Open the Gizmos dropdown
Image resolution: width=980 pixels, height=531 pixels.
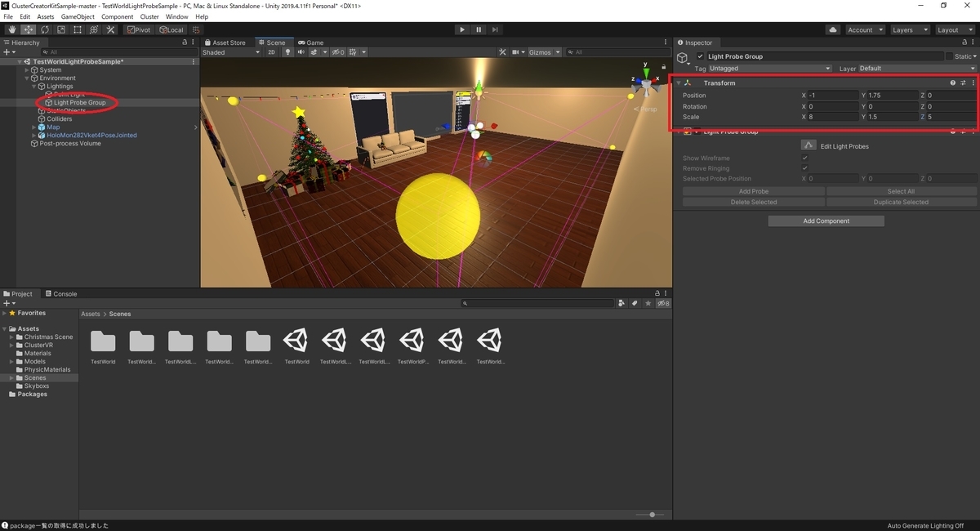tap(544, 52)
